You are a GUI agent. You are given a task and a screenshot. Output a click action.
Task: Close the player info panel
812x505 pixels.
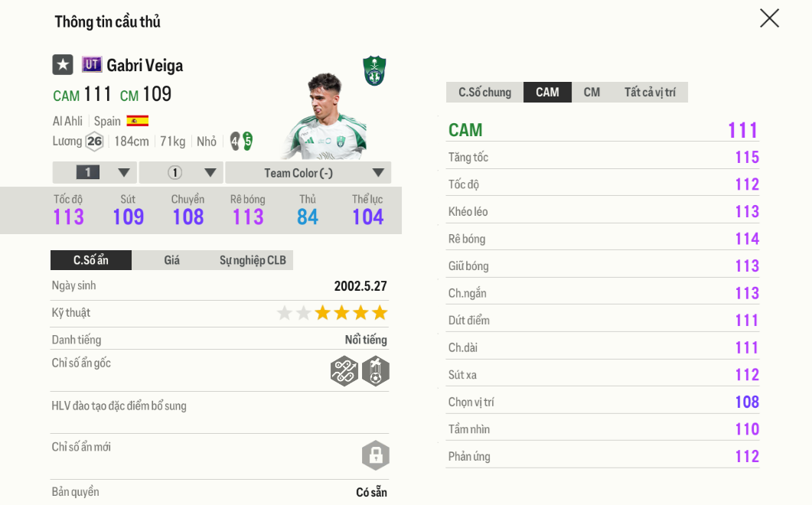769,18
